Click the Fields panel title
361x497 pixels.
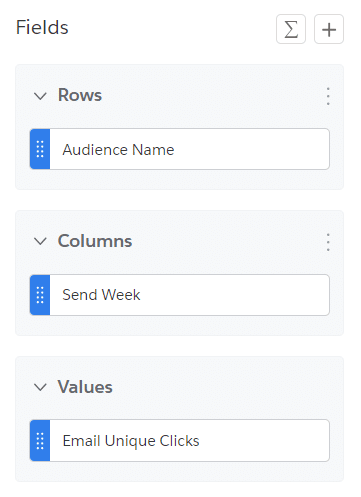click(42, 27)
